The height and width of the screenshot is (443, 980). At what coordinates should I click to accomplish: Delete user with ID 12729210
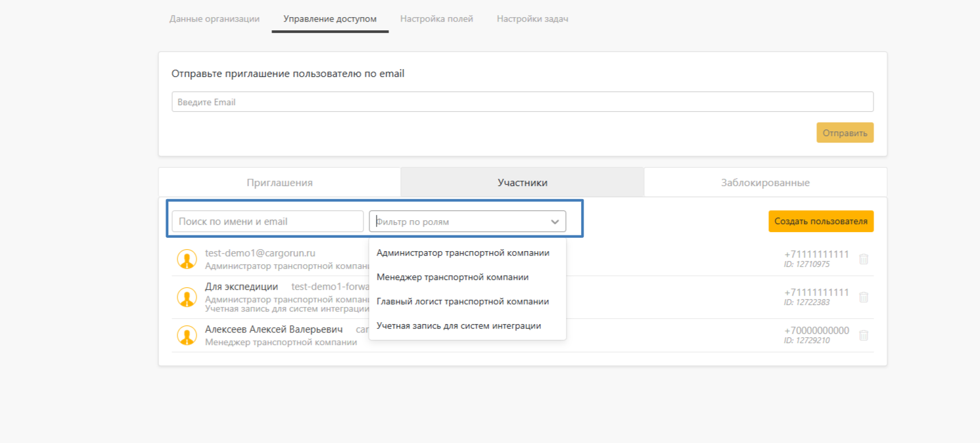864,335
